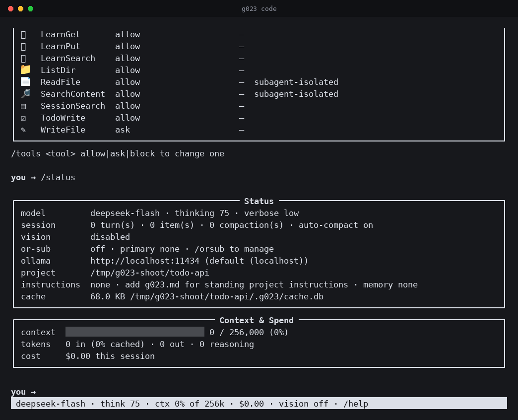Click '$0.00' in the bottom status bar
This screenshot has height=420, width=518.
coord(252,404)
